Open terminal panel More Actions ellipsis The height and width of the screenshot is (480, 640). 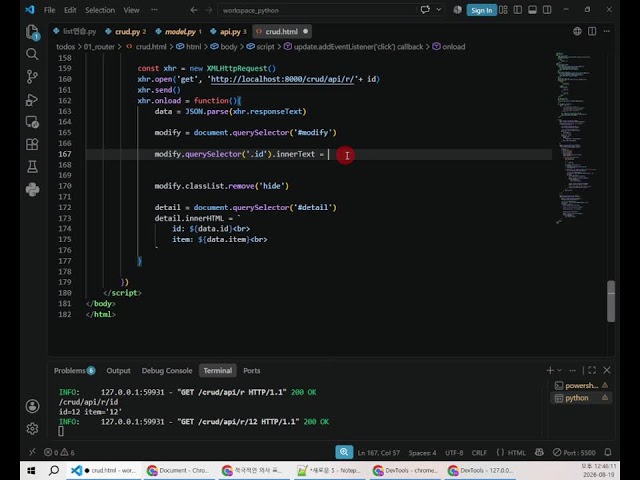pyautogui.click(x=573, y=370)
